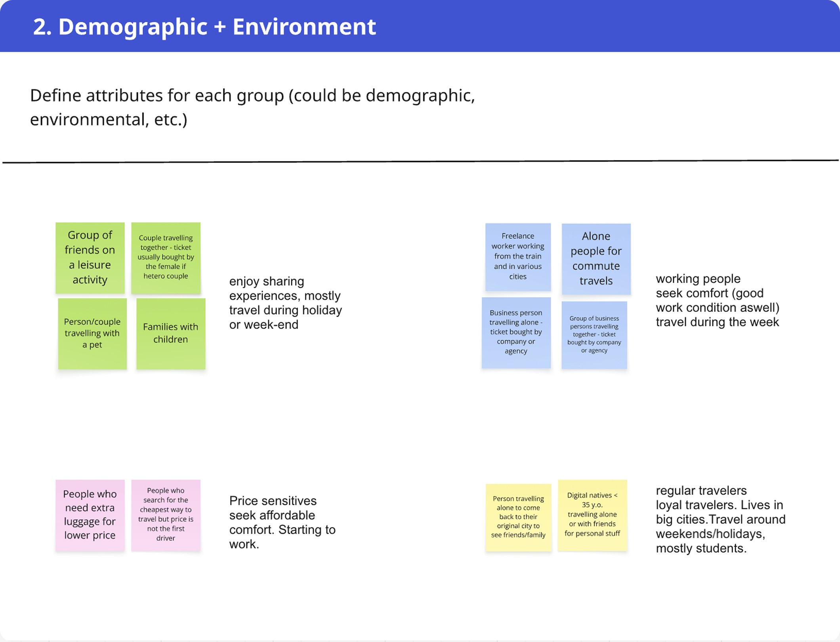The width and height of the screenshot is (840, 642).
Task: Select the 'Person travelling alone to come back' yellow note
Action: [x=518, y=517]
